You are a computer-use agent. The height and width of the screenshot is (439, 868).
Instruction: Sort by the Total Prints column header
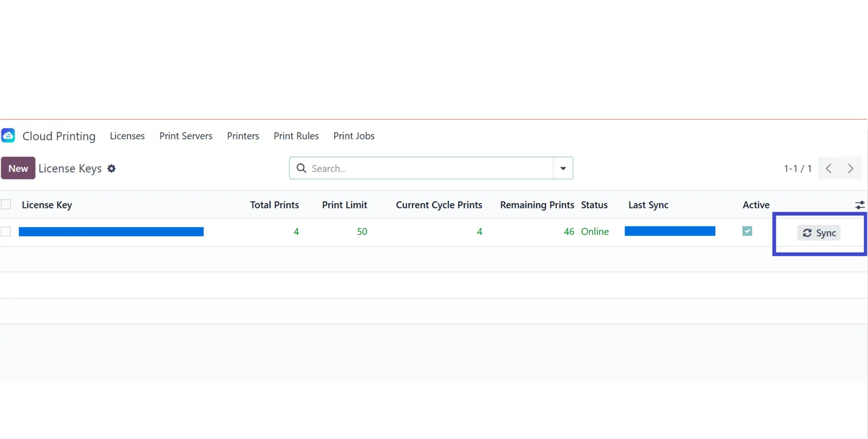(x=274, y=205)
